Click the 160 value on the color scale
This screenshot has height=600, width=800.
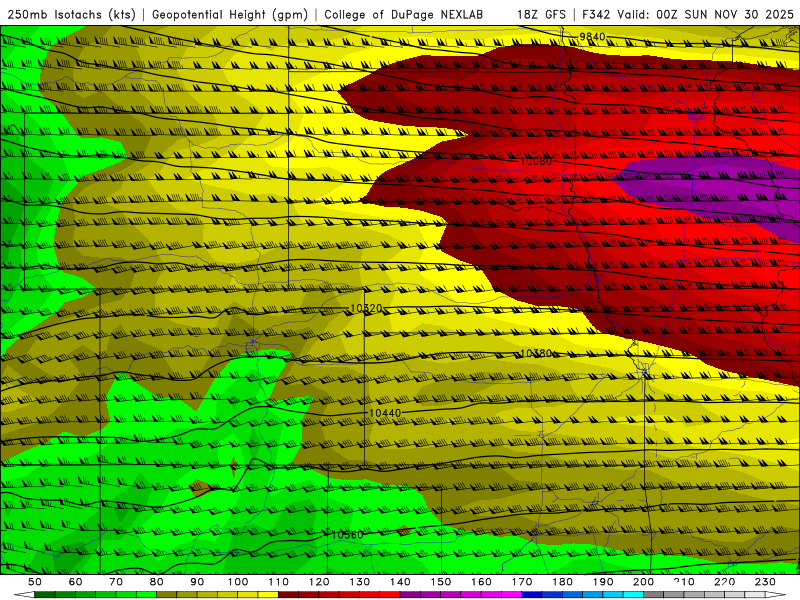coord(481,582)
